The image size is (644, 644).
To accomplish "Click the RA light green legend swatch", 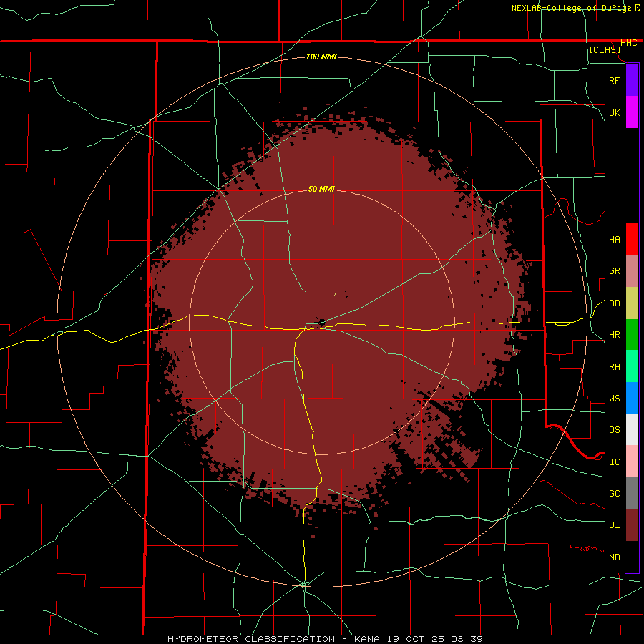I will tap(632, 366).
